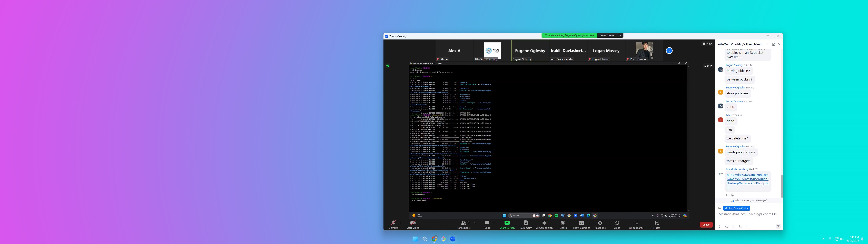Open the Whiteboards tool

(636, 225)
